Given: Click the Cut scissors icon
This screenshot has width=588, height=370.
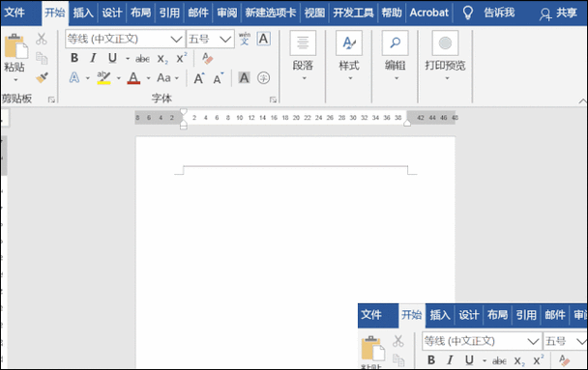Looking at the screenshot, I should [42, 39].
